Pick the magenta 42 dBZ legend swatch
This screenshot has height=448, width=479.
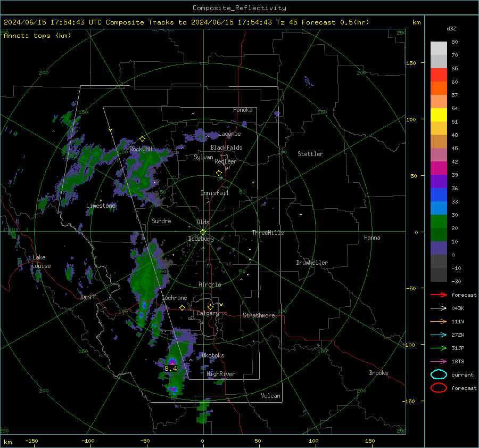439,168
